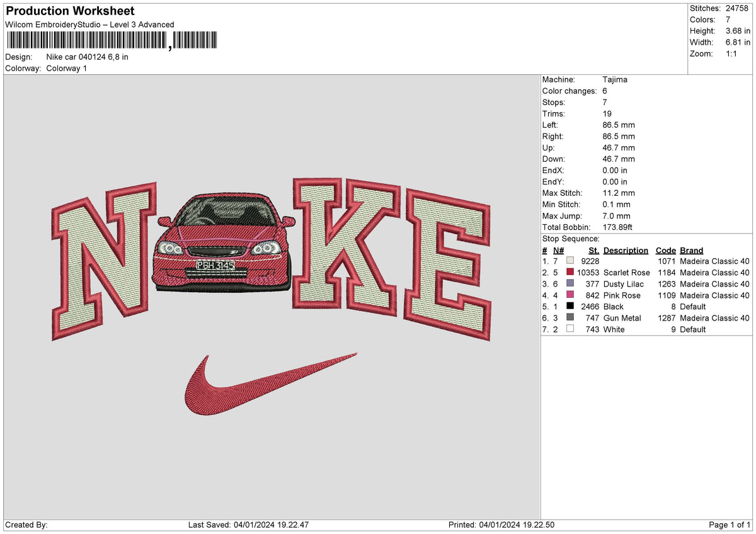756x534 pixels.
Task: Click code "1109" in the Pink Rose row
Action: tap(667, 295)
